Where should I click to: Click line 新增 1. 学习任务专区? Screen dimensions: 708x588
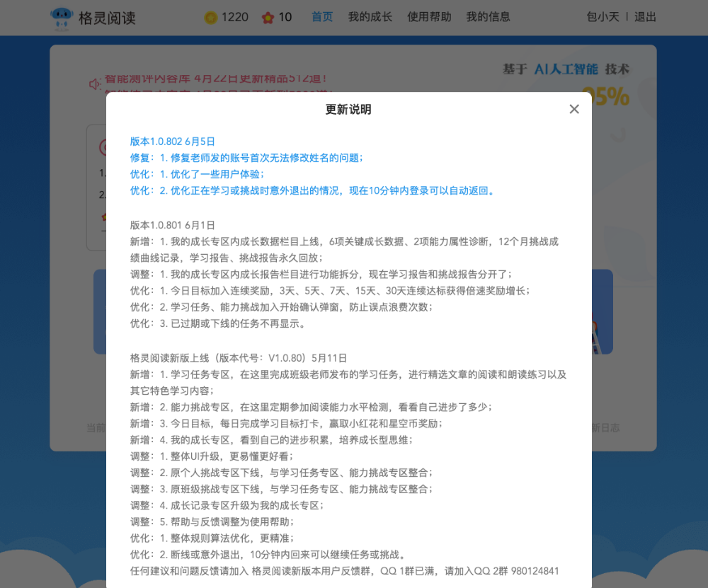click(x=348, y=383)
